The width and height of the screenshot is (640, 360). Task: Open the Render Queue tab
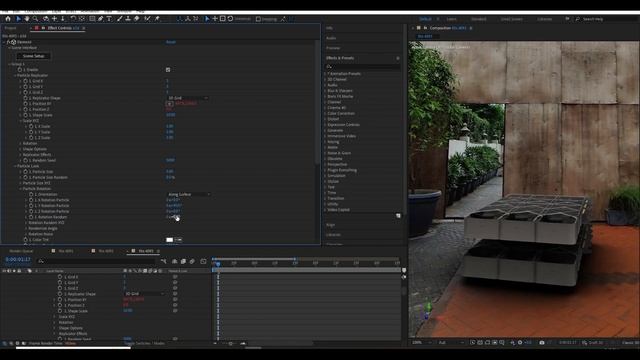pyautogui.click(x=21, y=251)
